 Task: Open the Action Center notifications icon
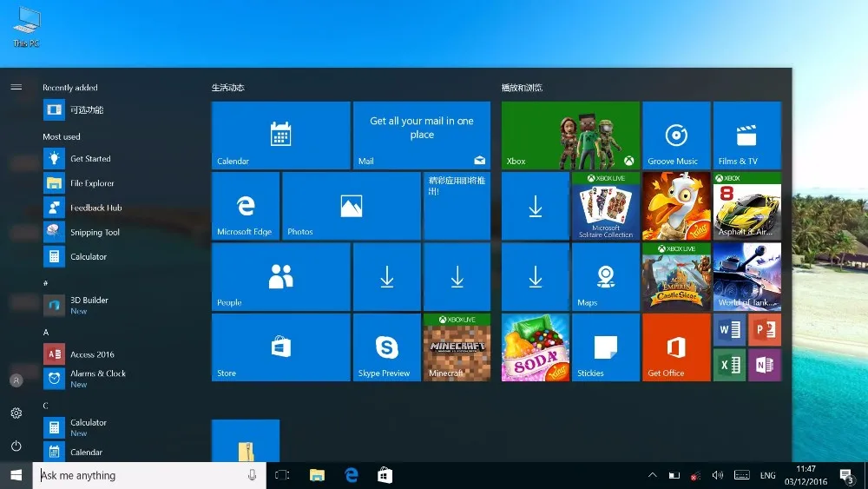[x=846, y=475]
